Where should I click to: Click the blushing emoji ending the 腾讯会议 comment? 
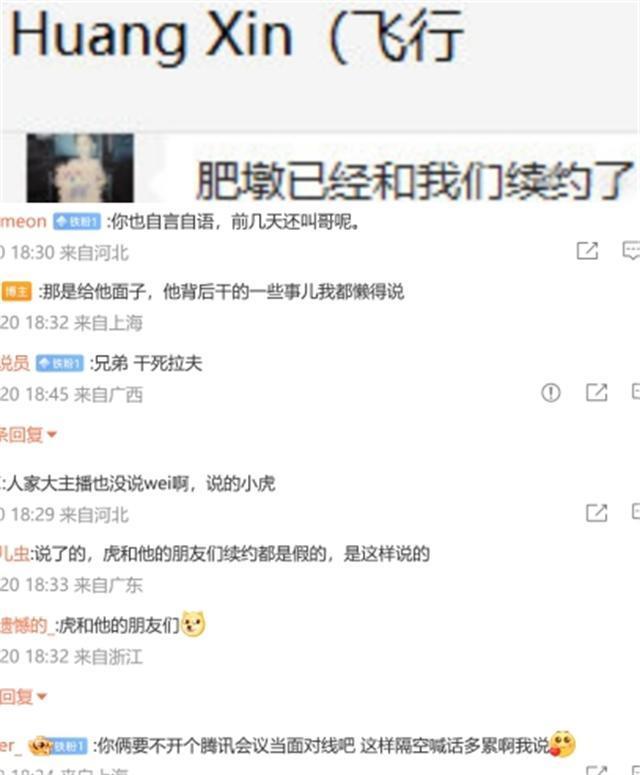point(562,743)
